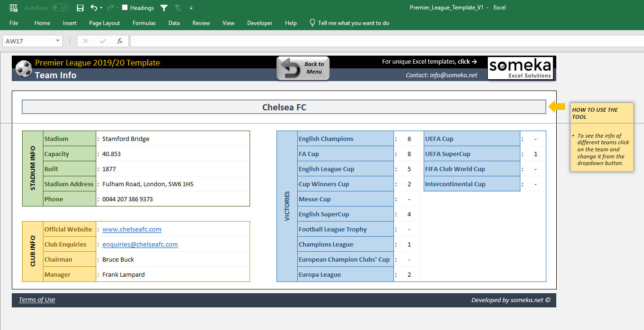Open the Help tab
Image resolution: width=644 pixels, height=330 pixels.
point(291,23)
